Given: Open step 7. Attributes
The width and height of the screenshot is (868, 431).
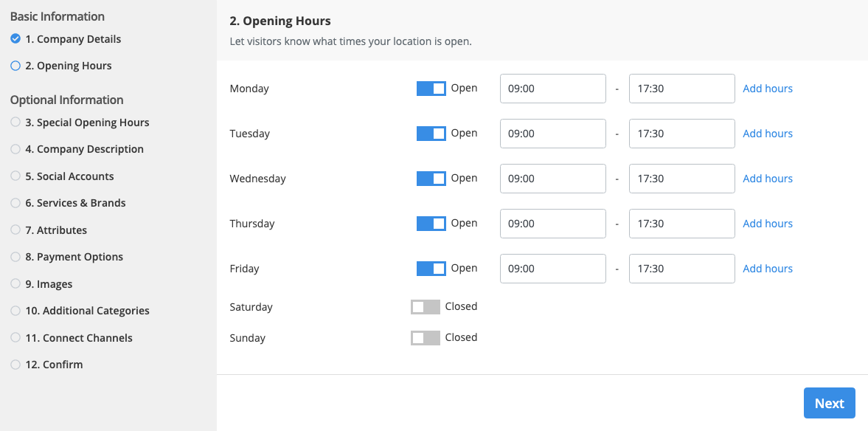Looking at the screenshot, I should point(56,230).
